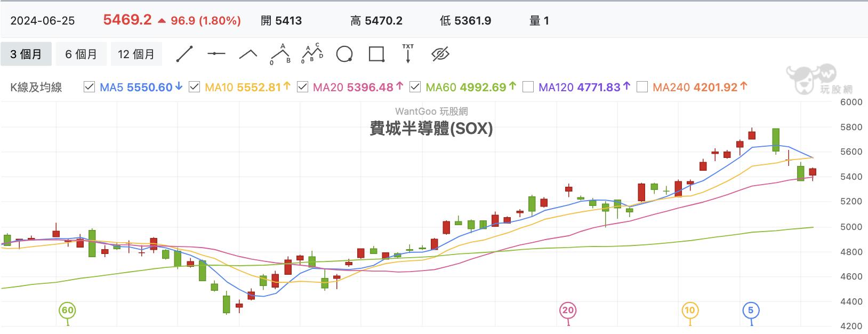Uncheck the MA20 moving average checkbox

302,87
